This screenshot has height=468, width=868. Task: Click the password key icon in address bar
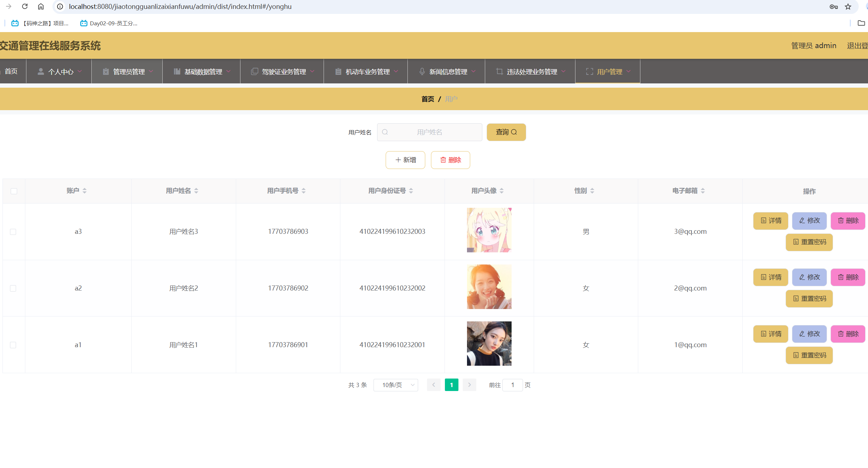pyautogui.click(x=833, y=6)
